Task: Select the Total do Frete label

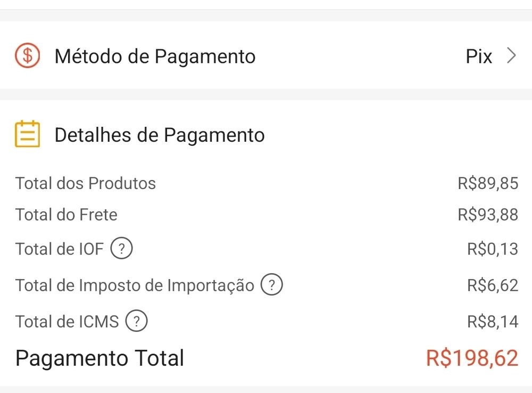Action: tap(66, 215)
